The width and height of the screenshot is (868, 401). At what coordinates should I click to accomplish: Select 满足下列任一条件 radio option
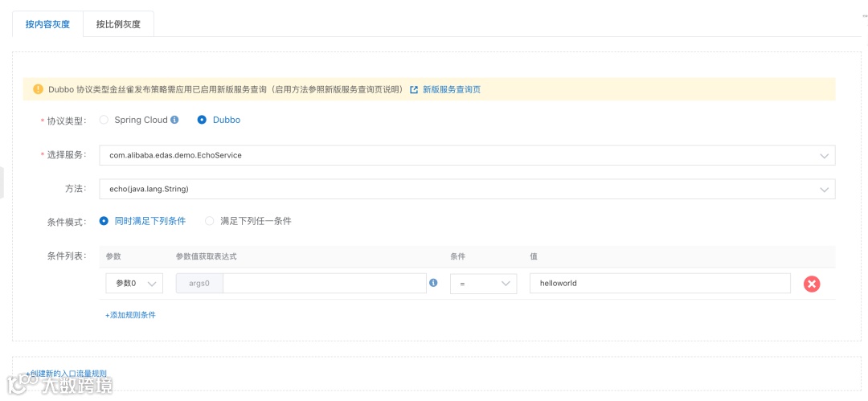pyautogui.click(x=210, y=221)
